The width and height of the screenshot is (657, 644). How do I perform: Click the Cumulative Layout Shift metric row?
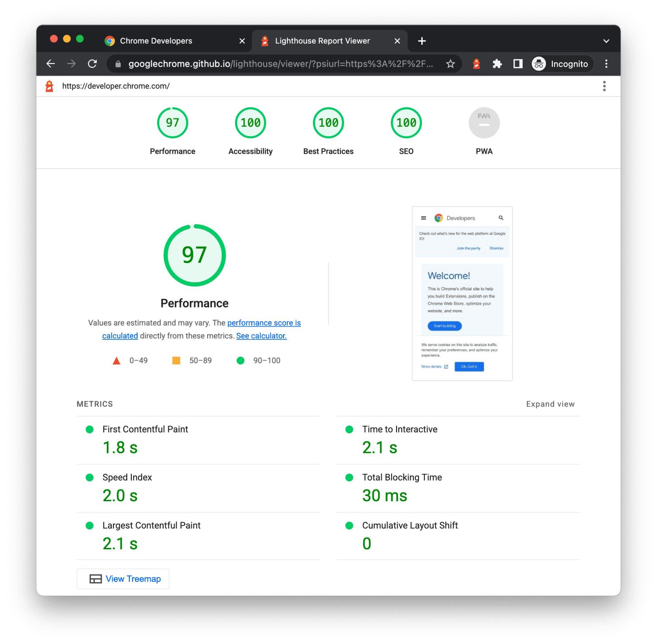pyautogui.click(x=458, y=536)
